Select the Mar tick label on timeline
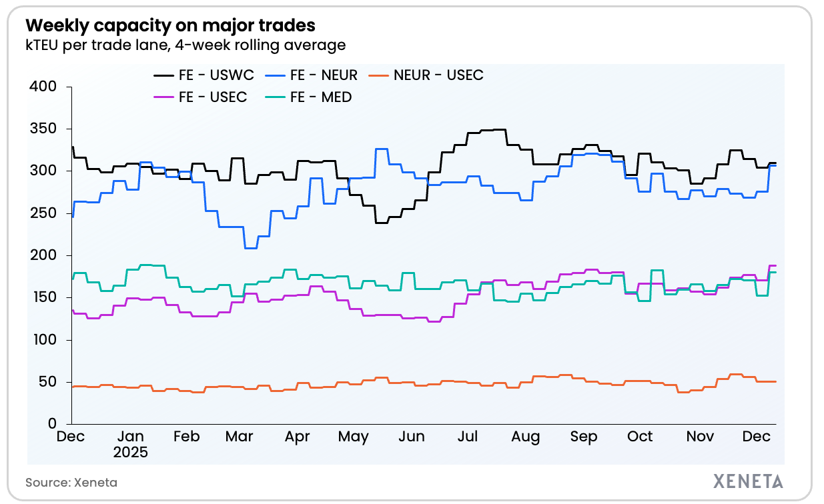This screenshot has width=824, height=504. point(239,437)
